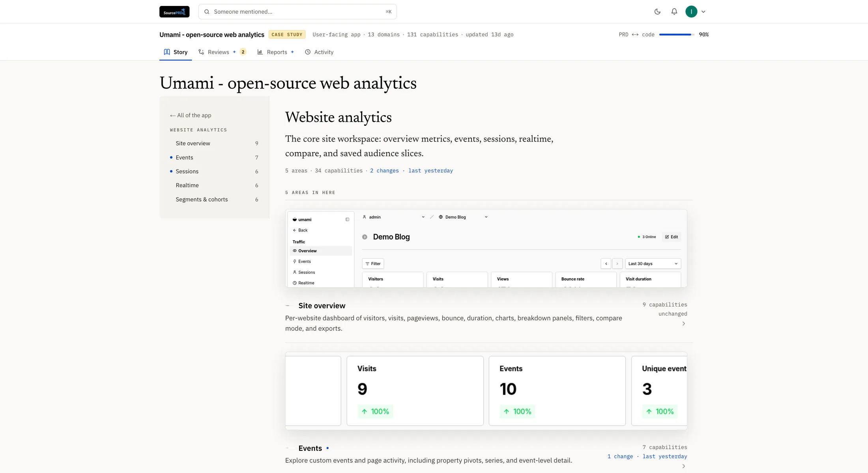Toggle dark mode moon icon
Screen dimensions: 868x473
[657, 12]
